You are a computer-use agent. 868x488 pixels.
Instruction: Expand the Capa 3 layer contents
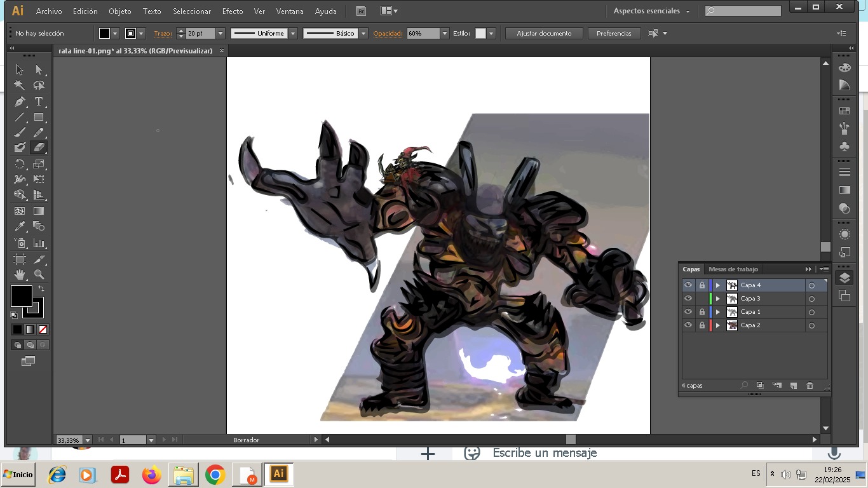[718, 299]
